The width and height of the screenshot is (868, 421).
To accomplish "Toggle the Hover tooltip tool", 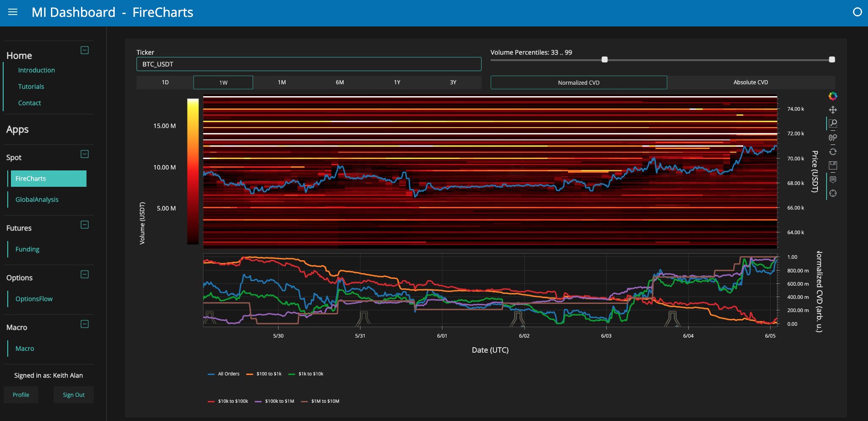I will point(832,180).
